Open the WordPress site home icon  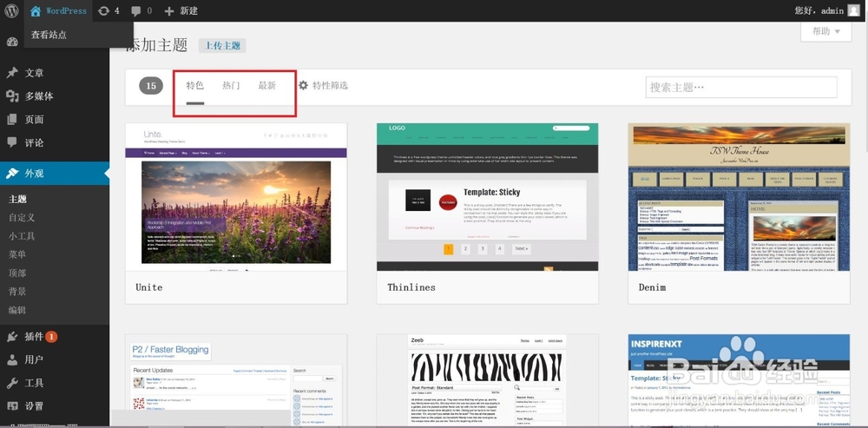[36, 10]
